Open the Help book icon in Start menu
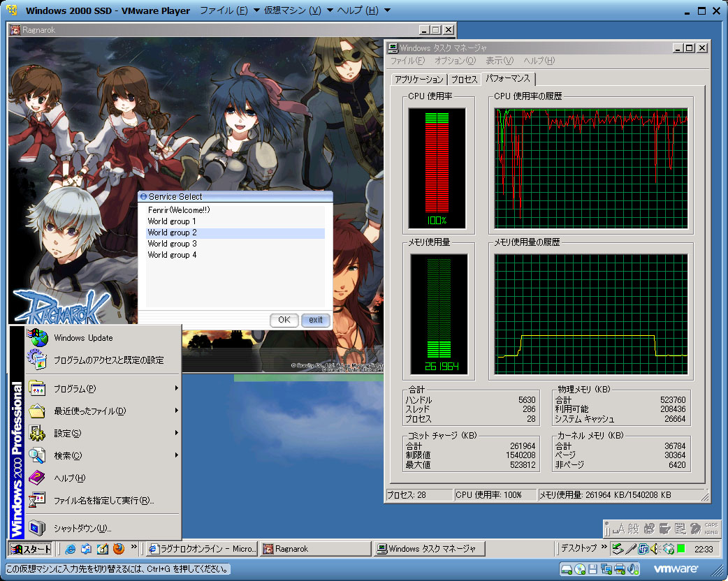 37,478
